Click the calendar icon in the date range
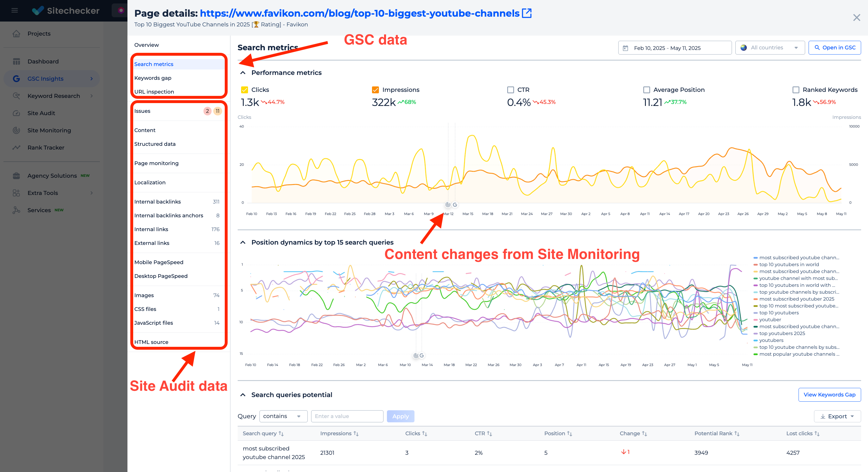 (625, 48)
